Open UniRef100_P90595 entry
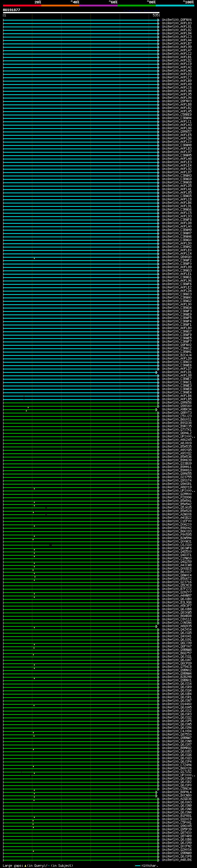Screen dimensions: 197x868 [176, 535]
